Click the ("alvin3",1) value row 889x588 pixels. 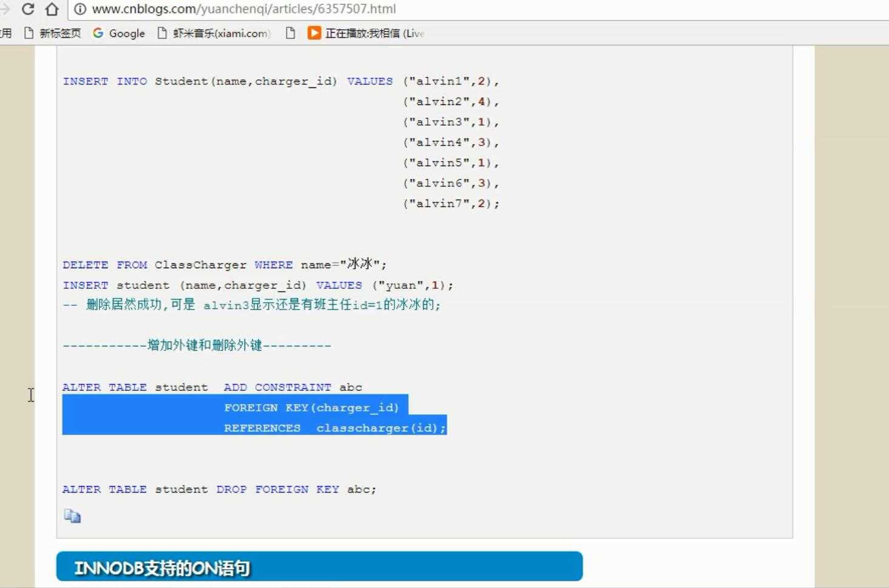click(x=451, y=122)
